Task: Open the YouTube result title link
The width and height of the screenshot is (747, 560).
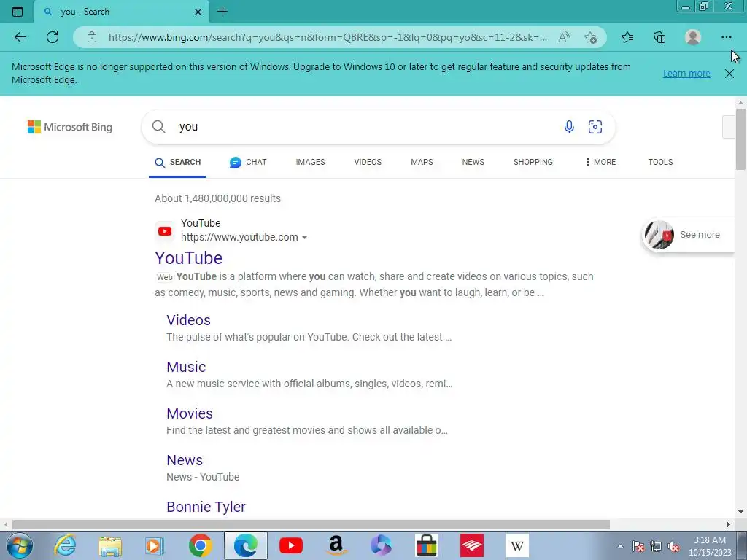Action: click(189, 257)
